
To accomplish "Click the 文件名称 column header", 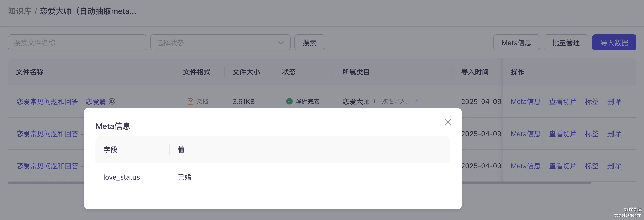I will pos(30,72).
